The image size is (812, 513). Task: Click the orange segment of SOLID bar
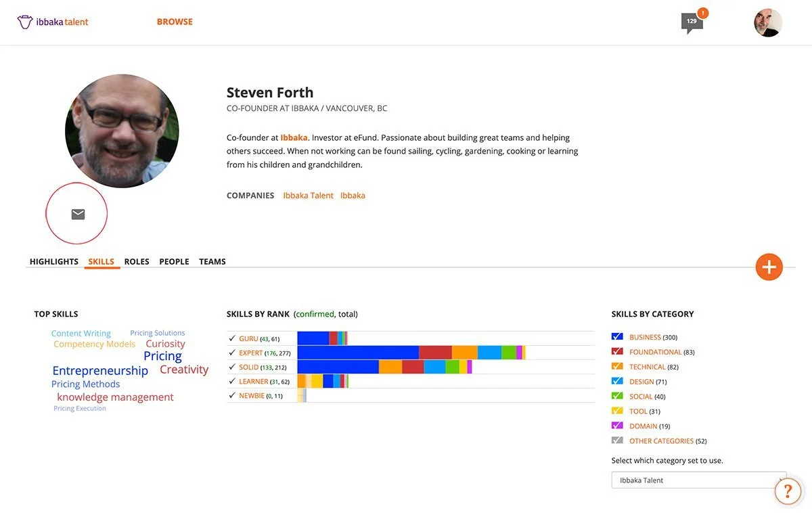390,367
